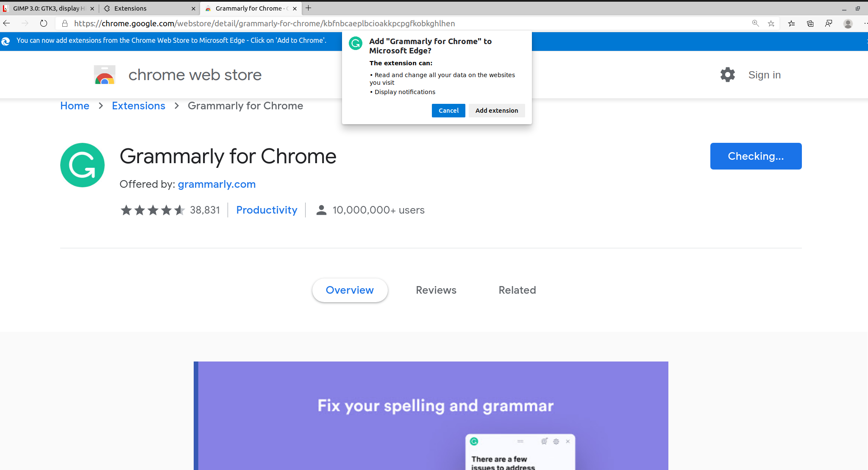Click the page zoom magnifier in address bar
The width and height of the screenshot is (868, 470).
coord(755,23)
